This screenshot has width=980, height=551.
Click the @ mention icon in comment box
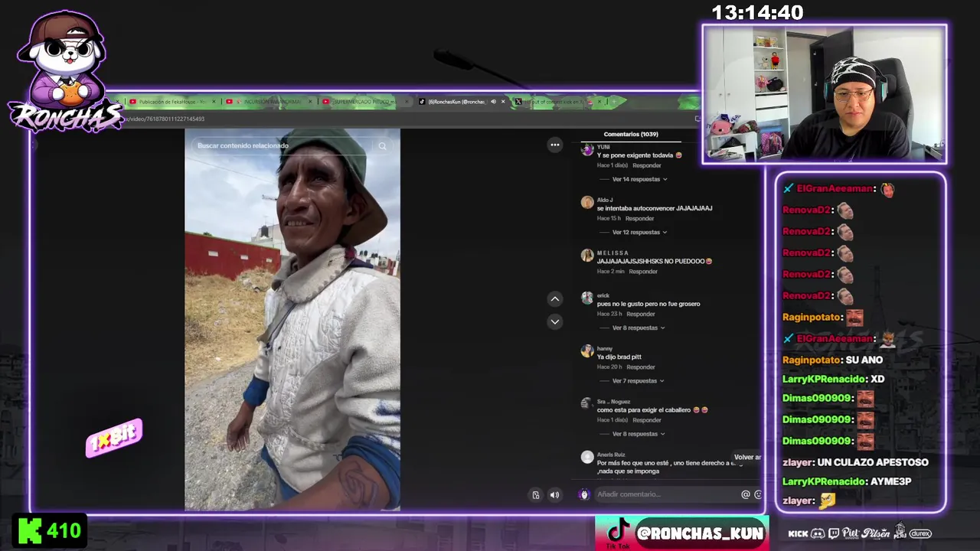746,494
